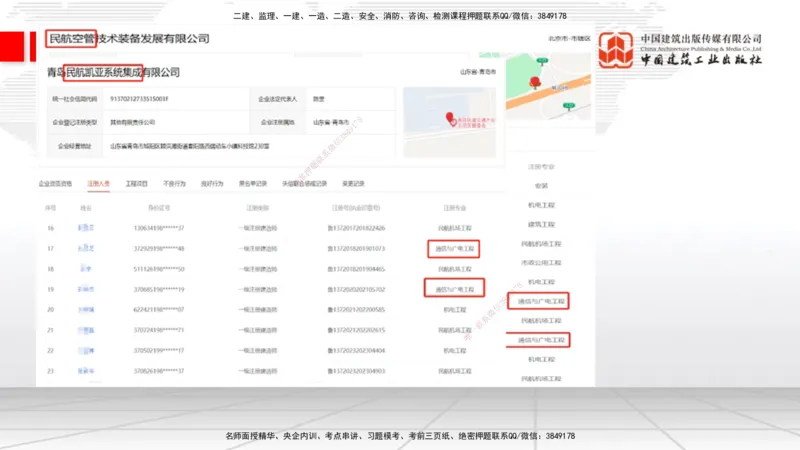Select ID number 370502199******17
This screenshot has height=450, width=800.
tap(159, 351)
